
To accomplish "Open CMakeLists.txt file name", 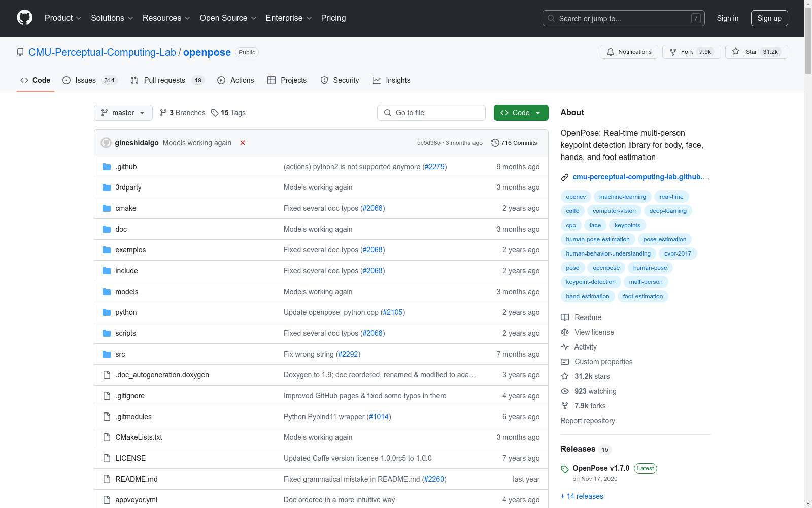I will pyautogui.click(x=139, y=437).
